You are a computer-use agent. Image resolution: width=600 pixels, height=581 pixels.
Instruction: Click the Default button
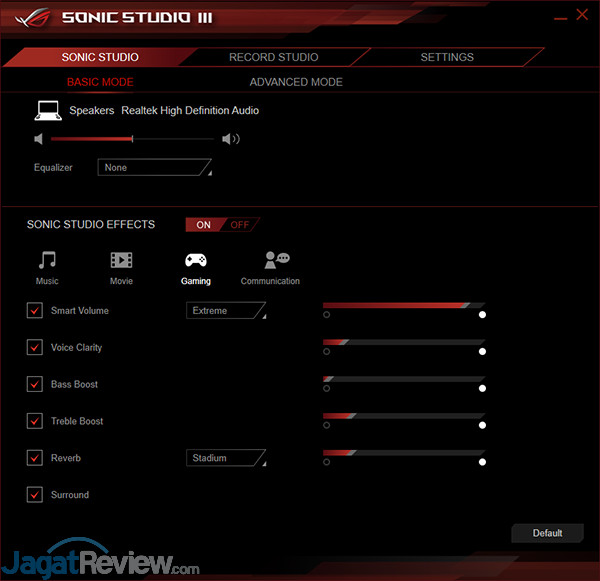click(x=548, y=533)
